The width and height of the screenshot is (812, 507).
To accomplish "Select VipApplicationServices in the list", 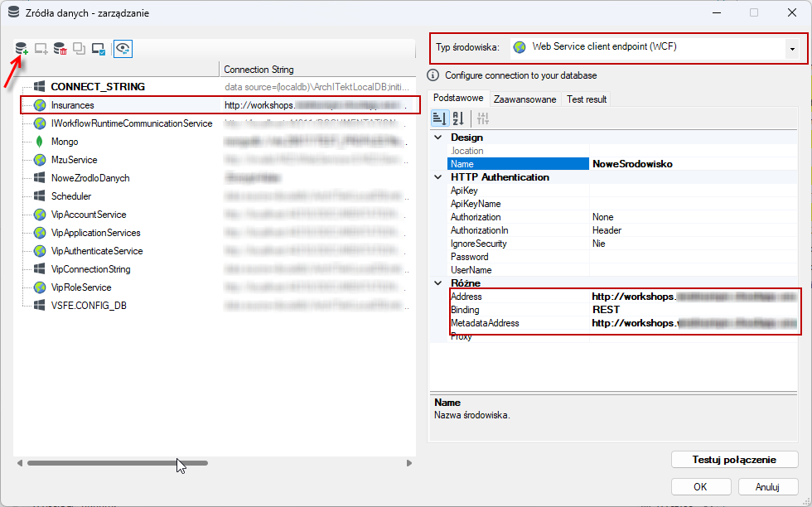I will (x=96, y=233).
